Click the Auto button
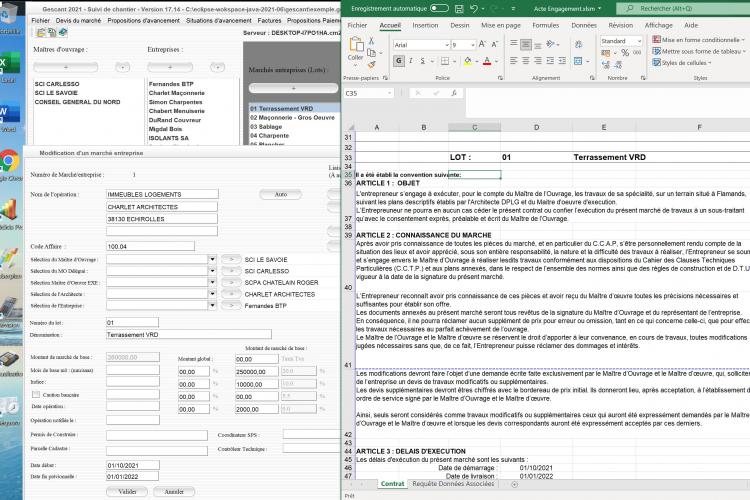The width and height of the screenshot is (750, 500). coord(280,194)
